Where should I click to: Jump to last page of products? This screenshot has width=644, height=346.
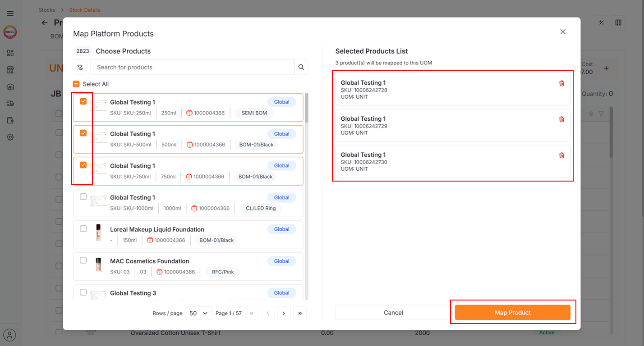pyautogui.click(x=299, y=313)
